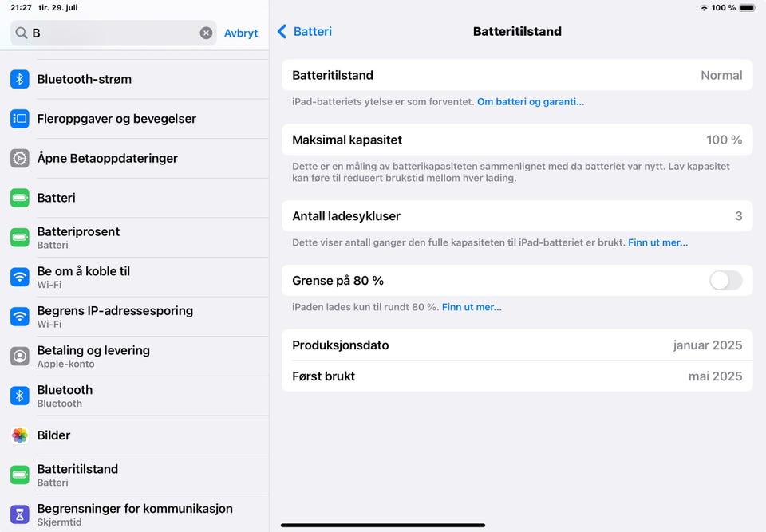766x532 pixels.
Task: Tap the green Batteri icon
Action: click(x=20, y=198)
